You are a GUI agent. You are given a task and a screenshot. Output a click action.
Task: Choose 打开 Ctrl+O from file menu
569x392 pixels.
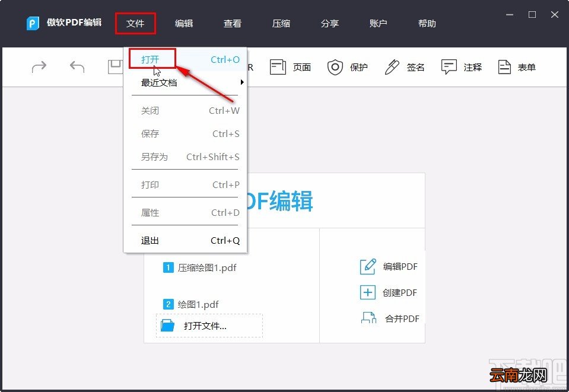186,59
